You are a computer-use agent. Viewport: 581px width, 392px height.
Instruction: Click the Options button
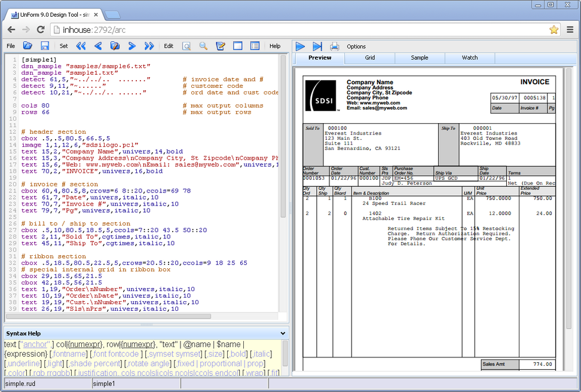tap(356, 47)
